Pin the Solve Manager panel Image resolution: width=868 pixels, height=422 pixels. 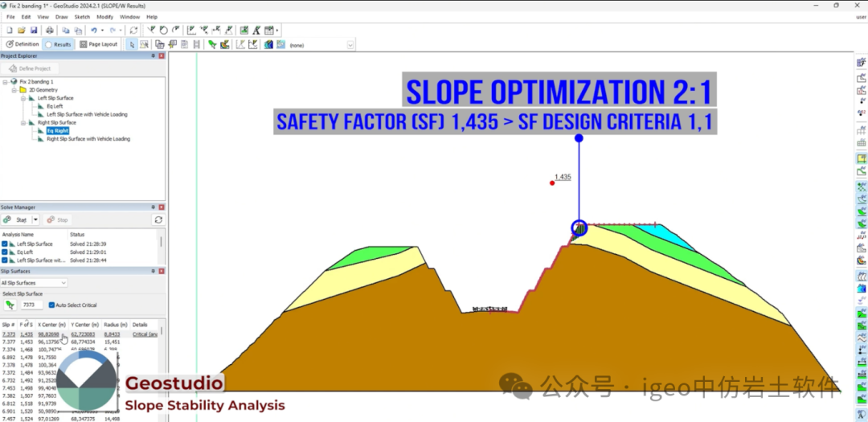tap(154, 207)
